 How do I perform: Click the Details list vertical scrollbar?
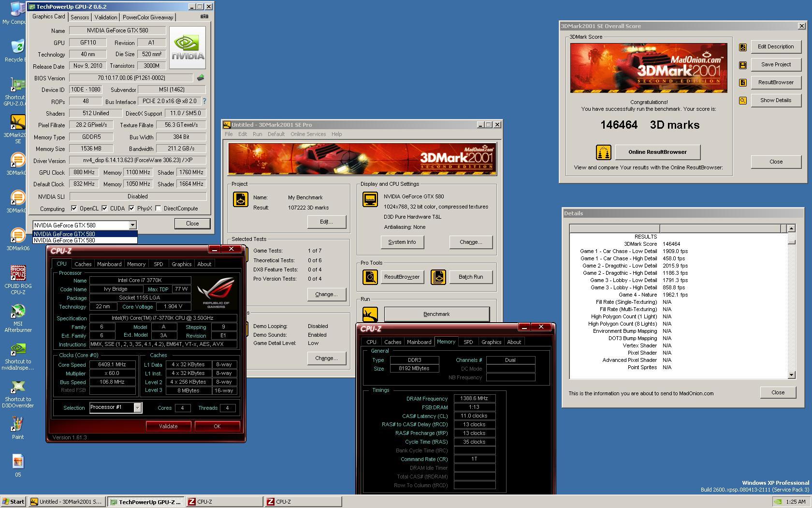(x=791, y=301)
